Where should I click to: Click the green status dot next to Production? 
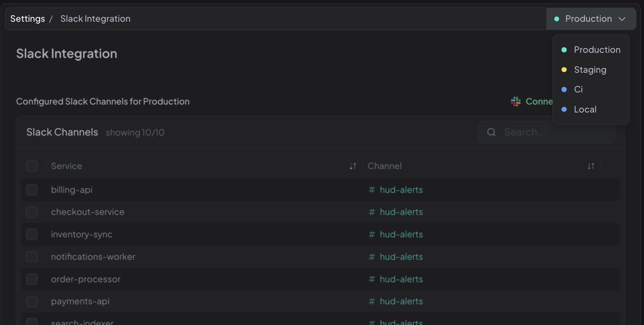556,19
